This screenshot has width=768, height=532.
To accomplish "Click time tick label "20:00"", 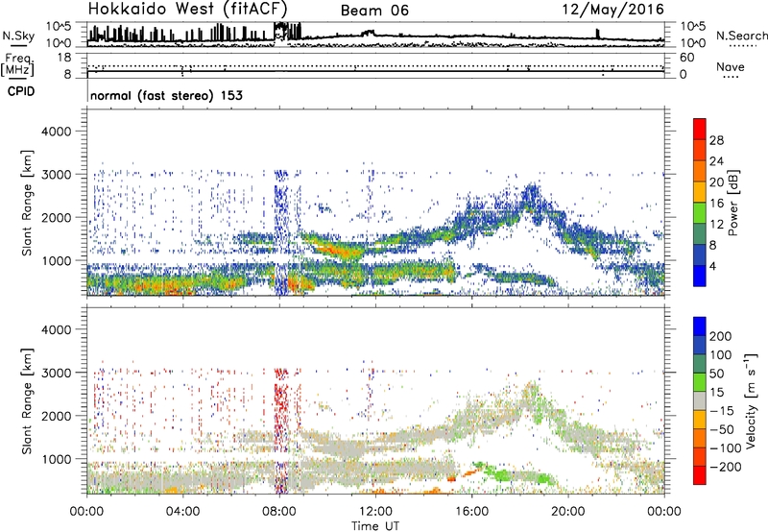I will (567, 512).
